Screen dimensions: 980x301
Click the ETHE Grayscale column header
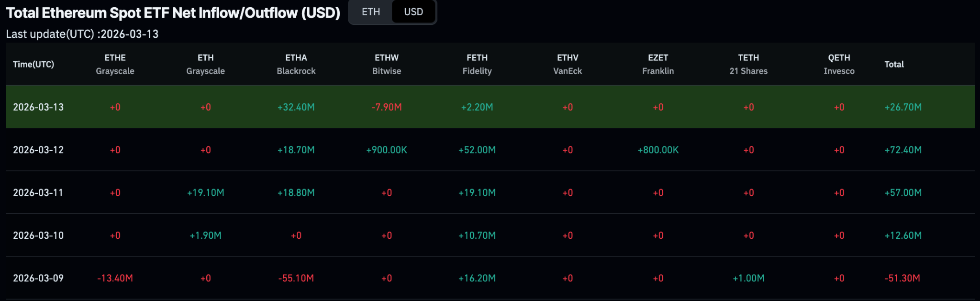[115, 64]
